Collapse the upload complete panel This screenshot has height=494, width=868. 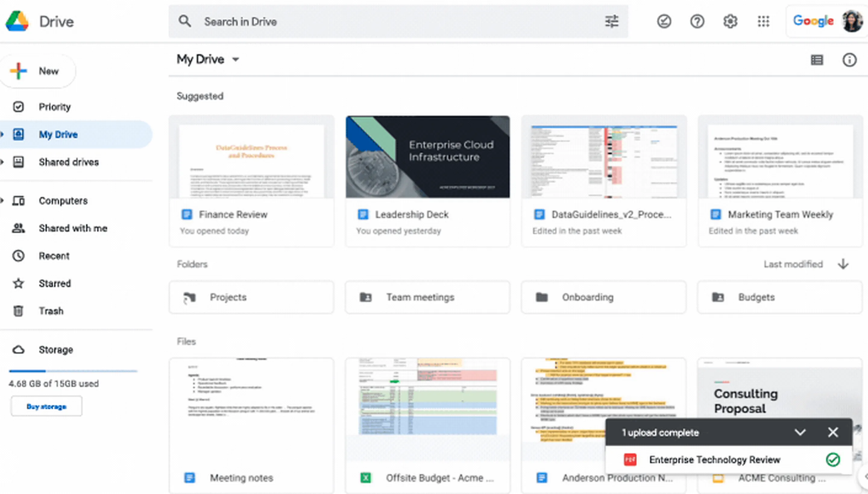click(x=800, y=432)
